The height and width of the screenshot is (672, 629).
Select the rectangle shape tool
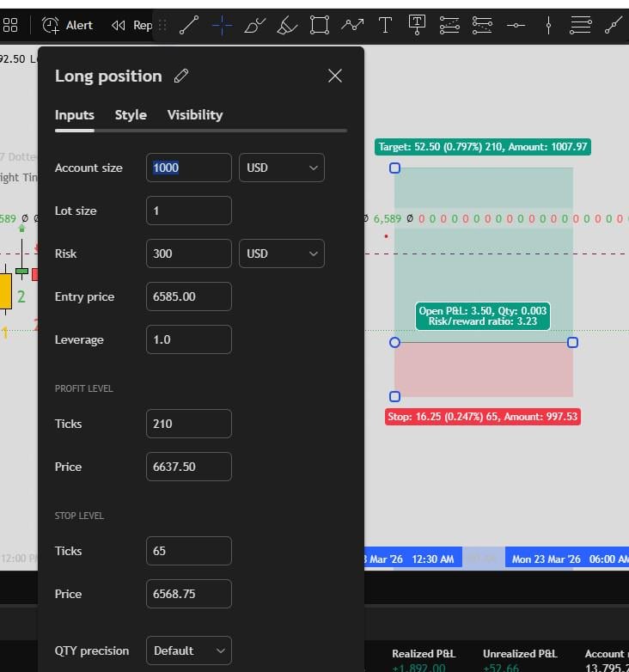(320, 25)
